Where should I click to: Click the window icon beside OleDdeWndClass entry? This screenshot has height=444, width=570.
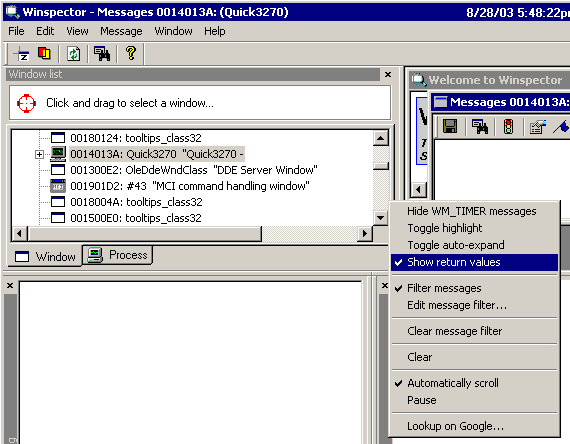pos(58,170)
